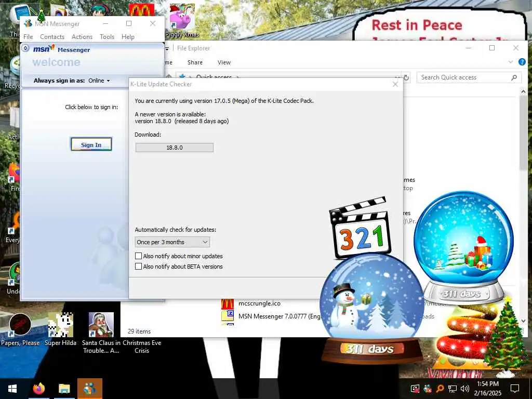This screenshot has width=532, height=399.
Task: Click the scroll up arrow in File Explorer
Action: 523,91
